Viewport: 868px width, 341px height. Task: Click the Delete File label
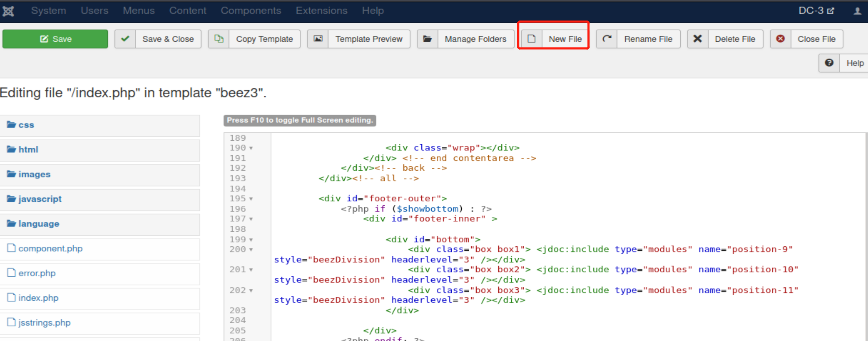735,39
